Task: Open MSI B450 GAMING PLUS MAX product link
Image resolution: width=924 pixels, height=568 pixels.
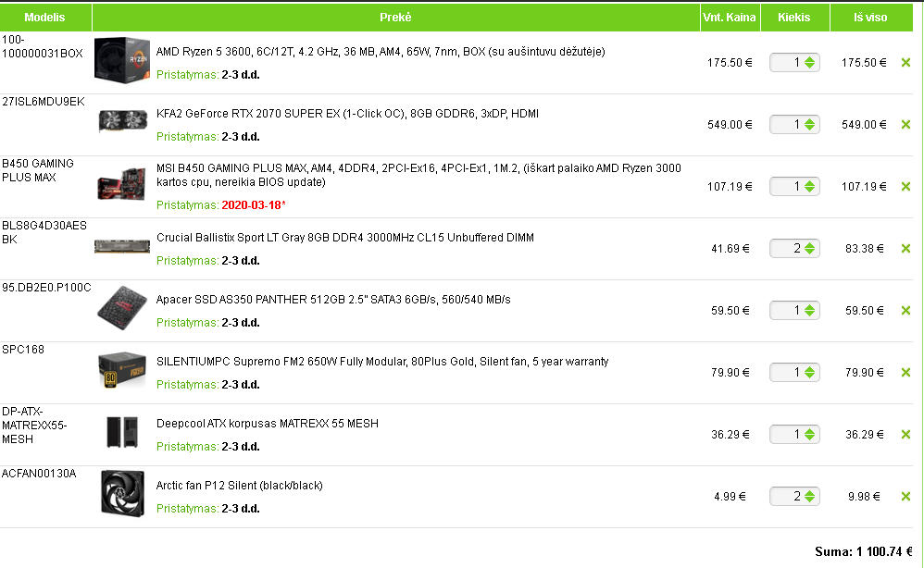Action: point(418,176)
